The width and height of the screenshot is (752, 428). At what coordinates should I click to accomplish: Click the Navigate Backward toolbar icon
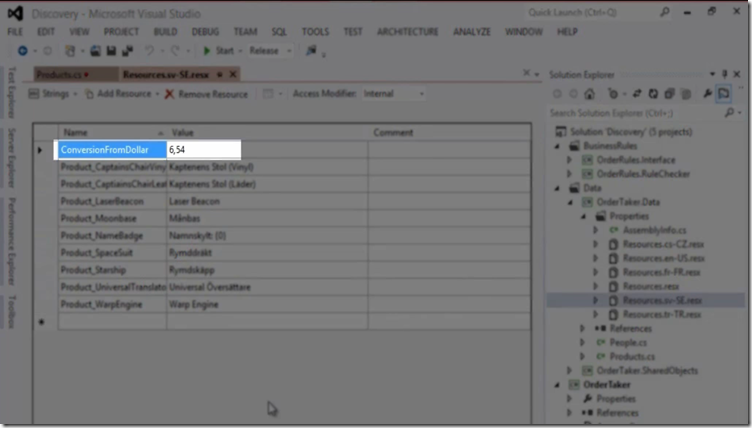[23, 50]
